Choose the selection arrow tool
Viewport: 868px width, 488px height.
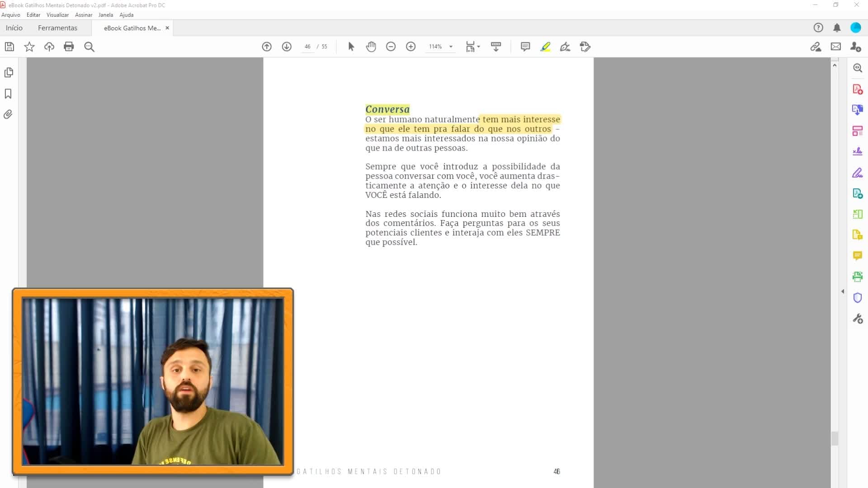[x=351, y=47]
